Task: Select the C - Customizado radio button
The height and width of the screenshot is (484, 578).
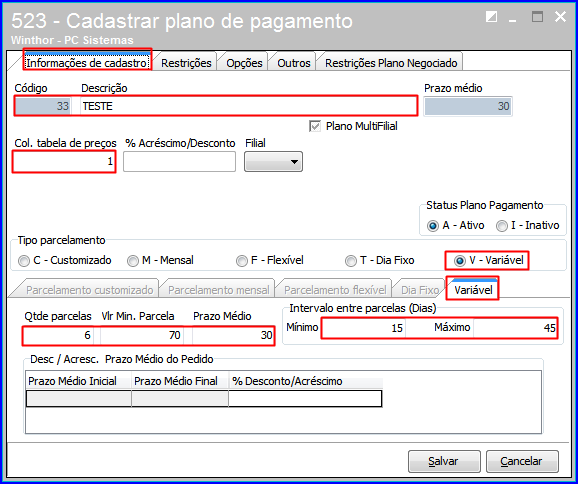Action: pyautogui.click(x=24, y=261)
